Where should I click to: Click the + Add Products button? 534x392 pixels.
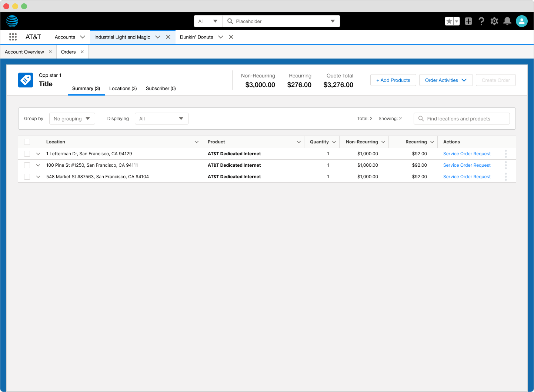(393, 80)
